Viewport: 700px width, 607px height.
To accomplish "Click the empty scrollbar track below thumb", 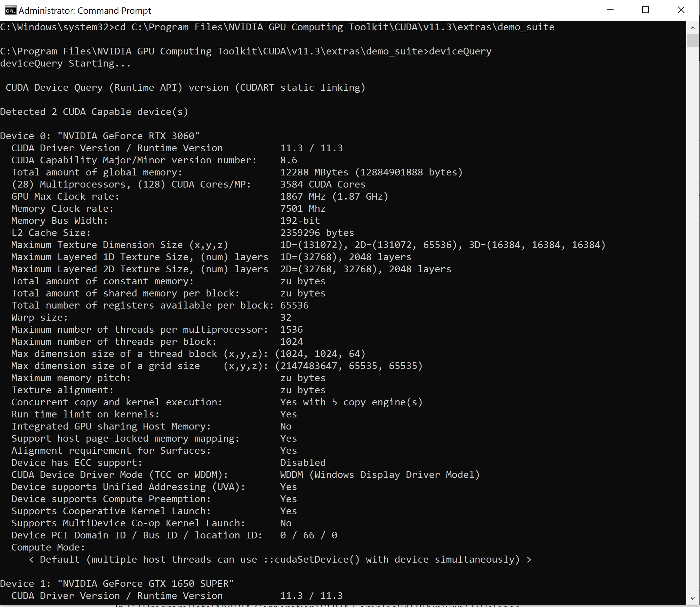I will (693, 305).
